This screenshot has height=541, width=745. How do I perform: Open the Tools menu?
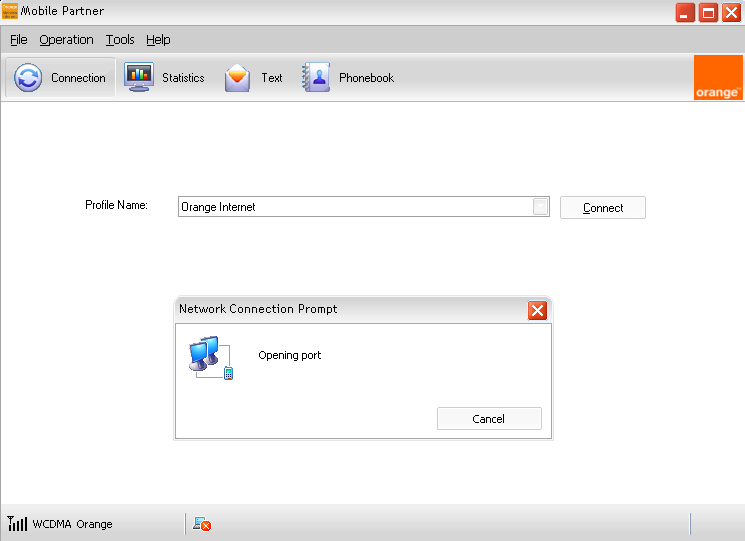(x=120, y=40)
